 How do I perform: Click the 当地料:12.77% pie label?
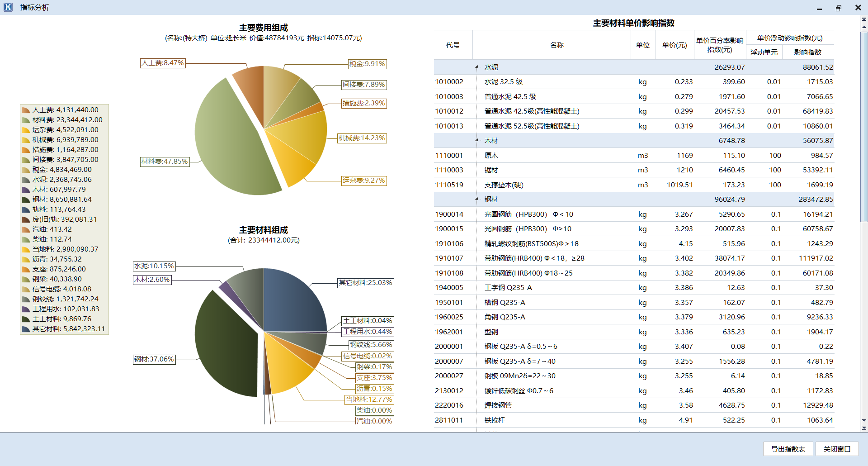[369, 399]
